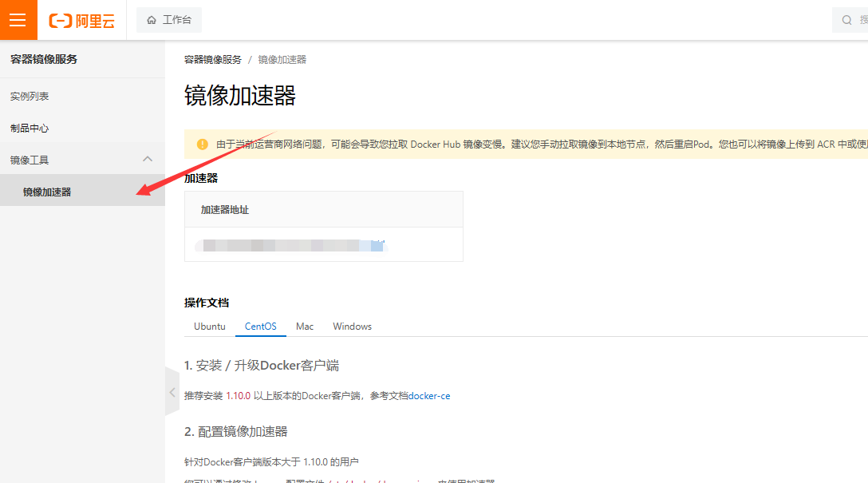
Task: Click the home icon beside 工作台
Action: [x=152, y=20]
